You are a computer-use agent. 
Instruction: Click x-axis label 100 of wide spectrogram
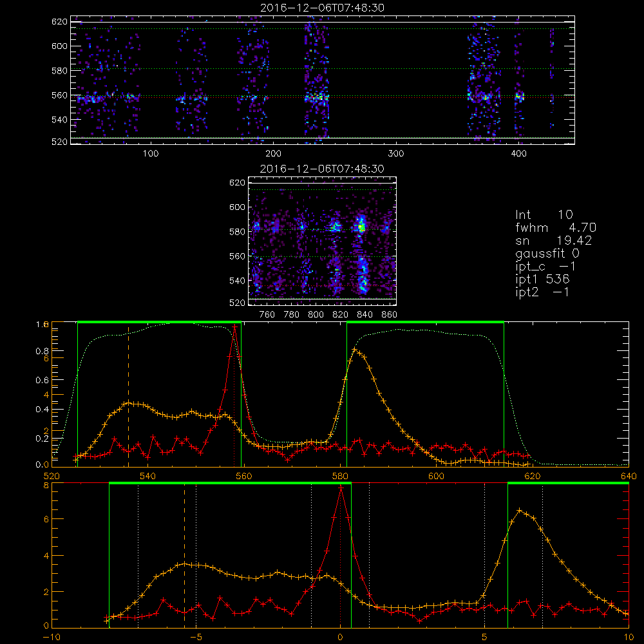click(x=151, y=154)
